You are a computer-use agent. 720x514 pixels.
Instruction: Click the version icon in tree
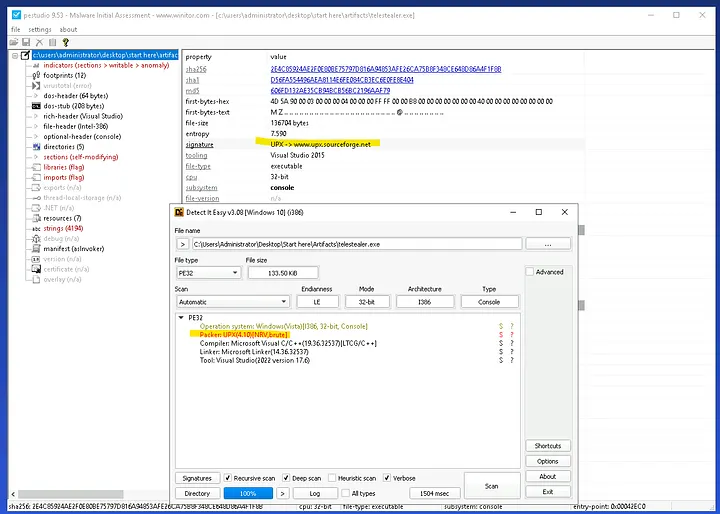coord(36,259)
